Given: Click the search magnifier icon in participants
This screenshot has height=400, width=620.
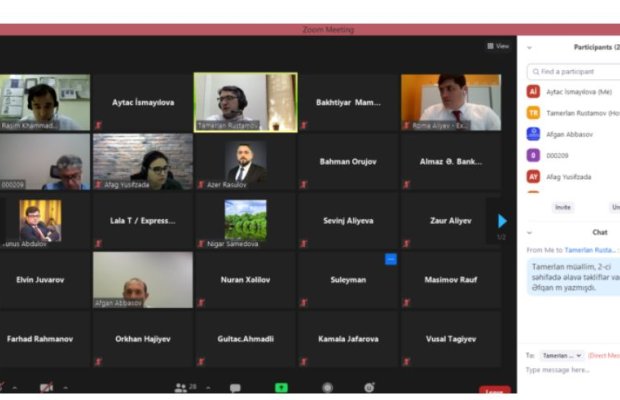Looking at the screenshot, I should tap(536, 72).
